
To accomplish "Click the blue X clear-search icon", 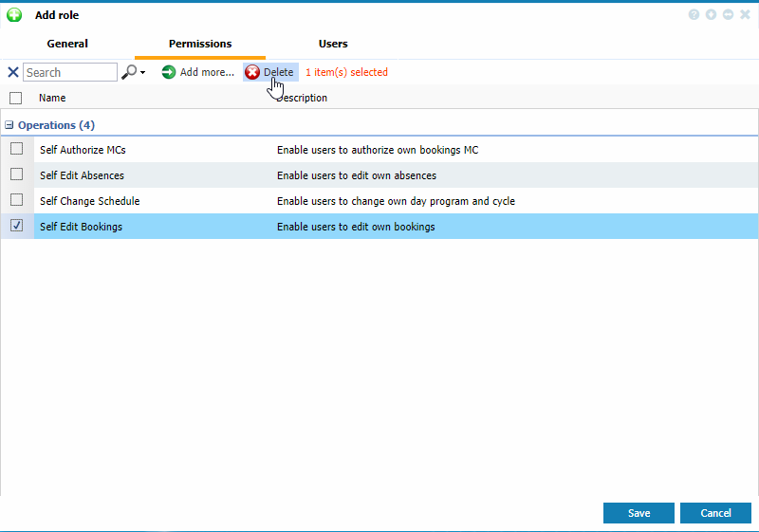I will point(13,72).
